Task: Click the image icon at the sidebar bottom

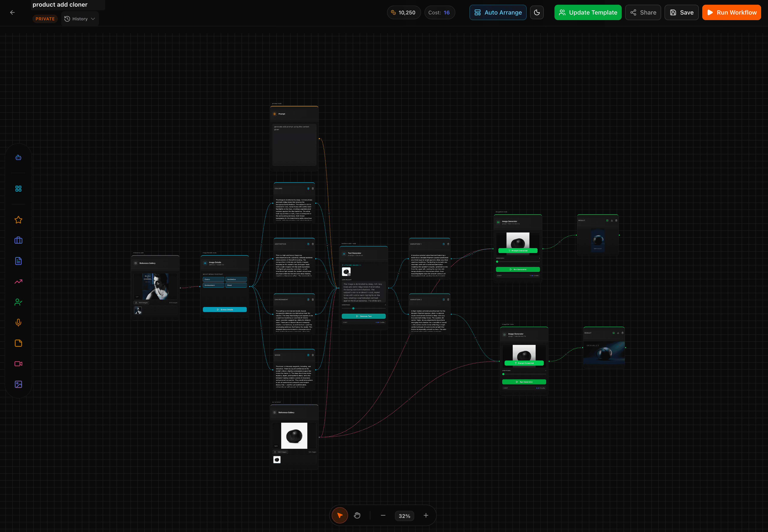Action: 18,384
